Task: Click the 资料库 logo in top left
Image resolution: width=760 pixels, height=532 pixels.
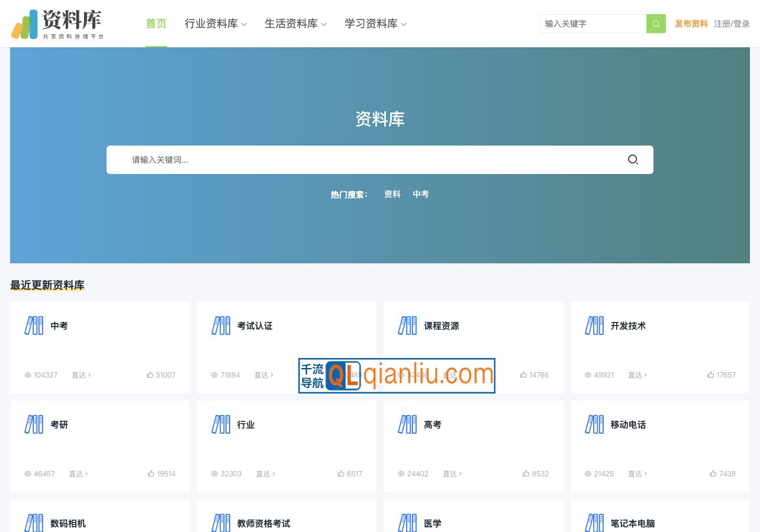Action: coord(57,25)
